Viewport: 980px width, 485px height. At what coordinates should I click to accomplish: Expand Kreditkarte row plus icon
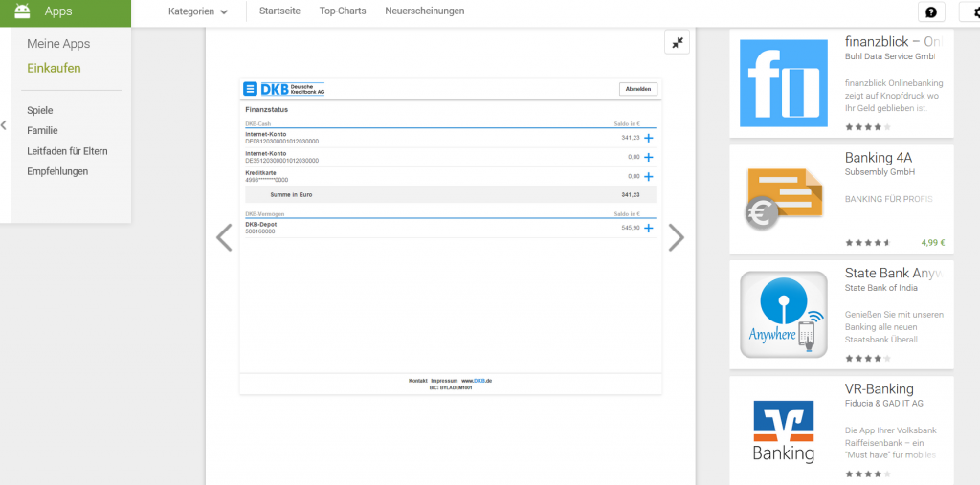click(x=648, y=177)
